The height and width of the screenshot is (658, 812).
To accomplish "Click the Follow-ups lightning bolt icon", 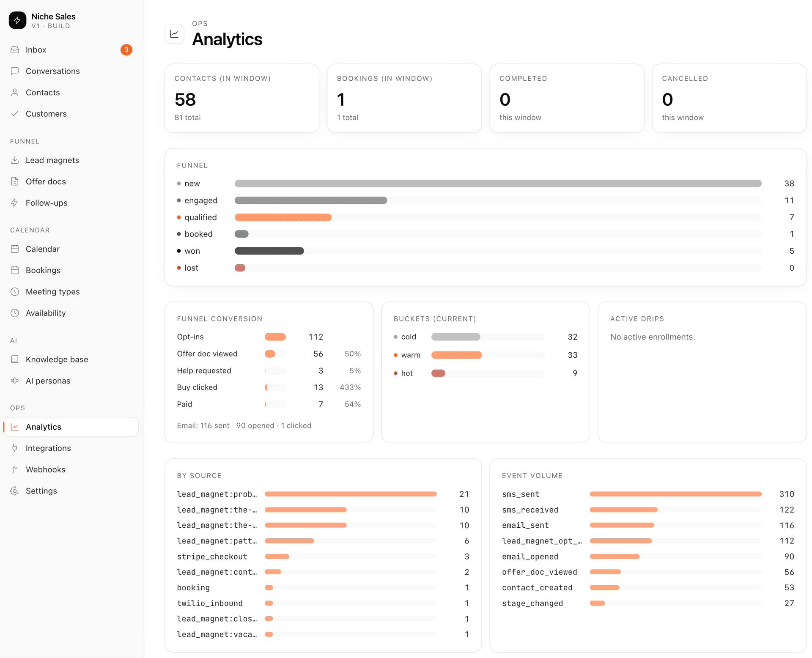I will pyautogui.click(x=15, y=203).
